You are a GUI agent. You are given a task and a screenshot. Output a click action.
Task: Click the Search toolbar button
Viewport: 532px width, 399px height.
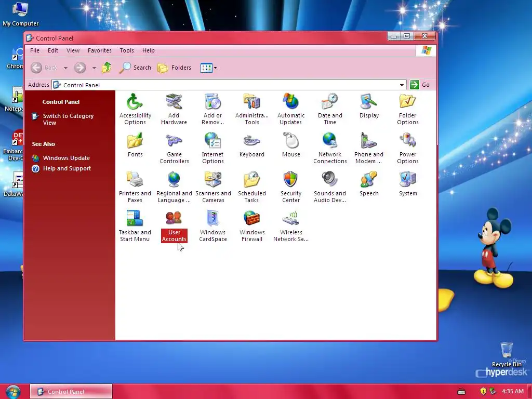pyautogui.click(x=135, y=68)
